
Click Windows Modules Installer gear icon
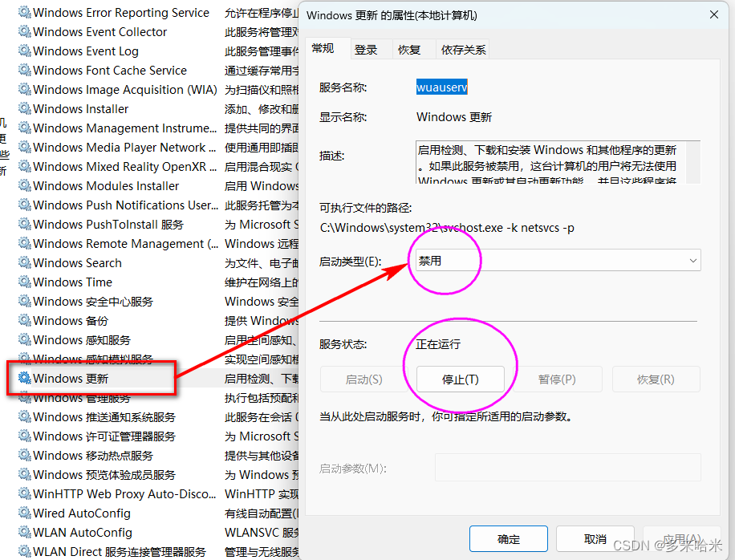pos(24,185)
